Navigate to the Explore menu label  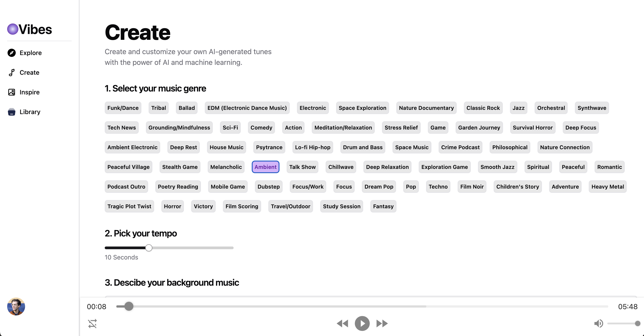click(30, 53)
